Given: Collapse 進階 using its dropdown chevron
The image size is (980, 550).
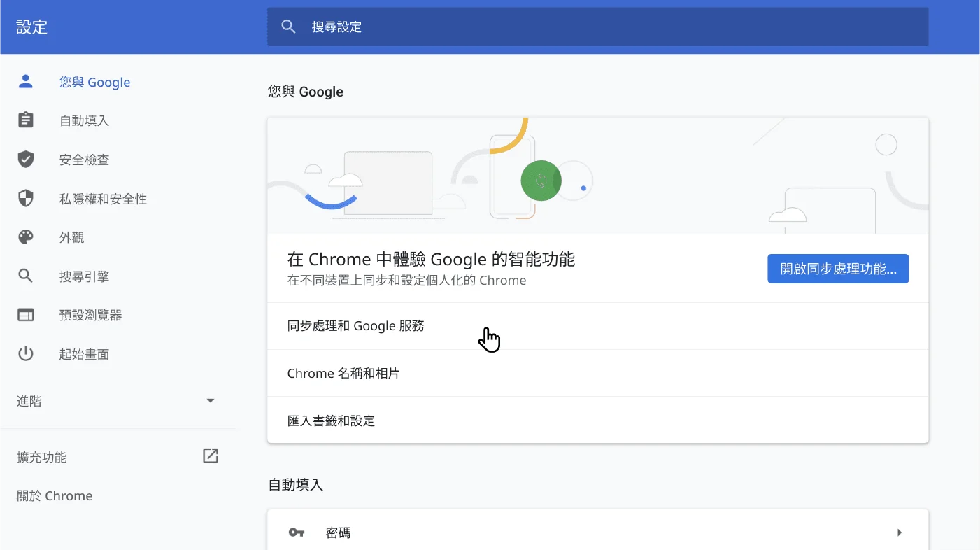Looking at the screenshot, I should (x=210, y=400).
